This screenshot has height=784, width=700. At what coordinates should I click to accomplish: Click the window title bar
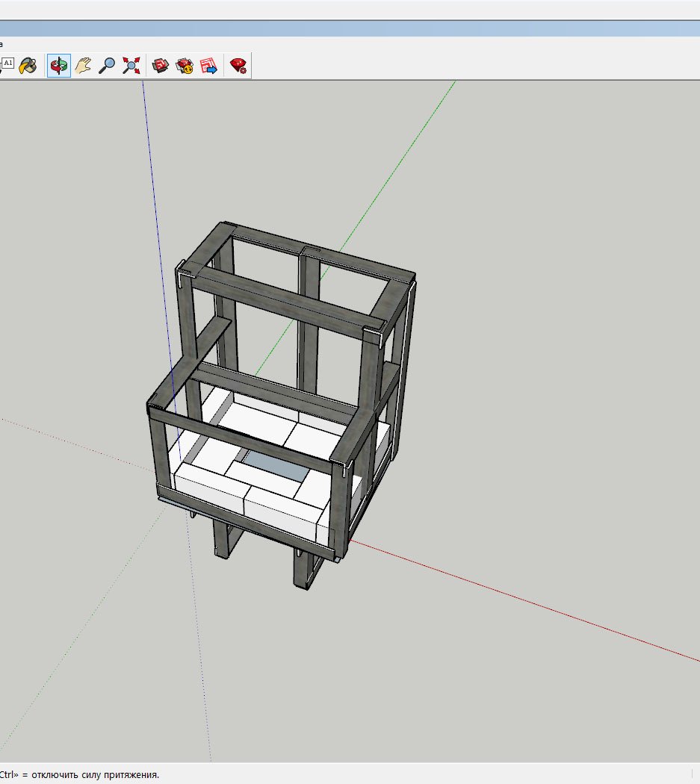point(350,28)
